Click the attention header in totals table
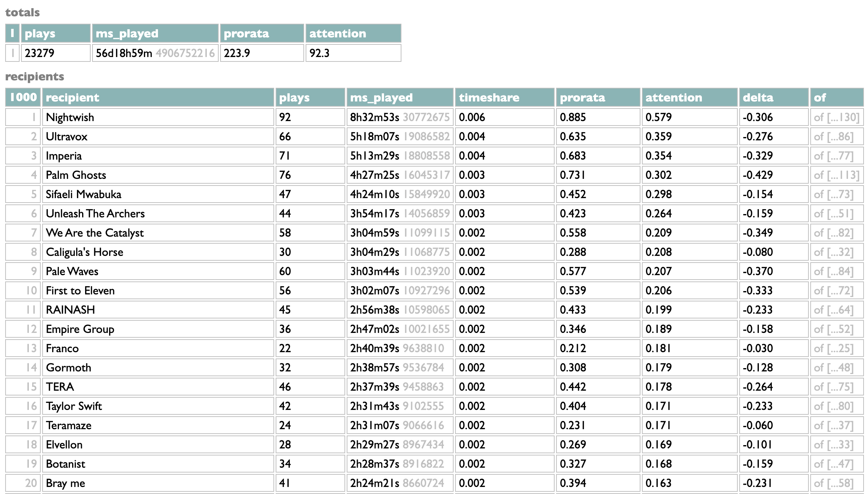The height and width of the screenshot is (494, 868). (353, 34)
